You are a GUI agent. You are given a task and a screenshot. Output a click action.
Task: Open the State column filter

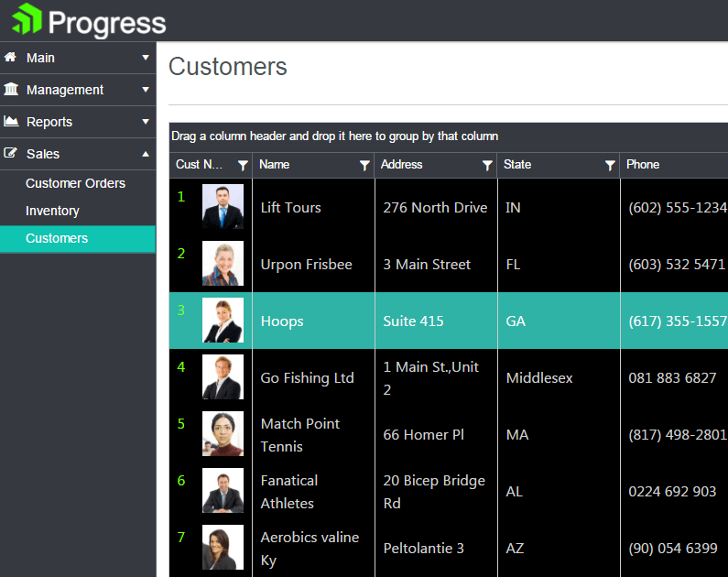click(x=610, y=166)
